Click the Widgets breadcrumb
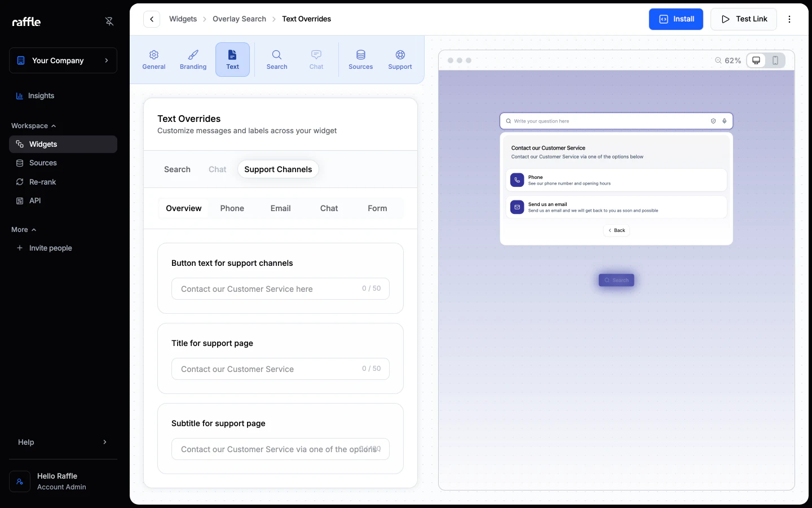The height and width of the screenshot is (508, 812). (183, 19)
